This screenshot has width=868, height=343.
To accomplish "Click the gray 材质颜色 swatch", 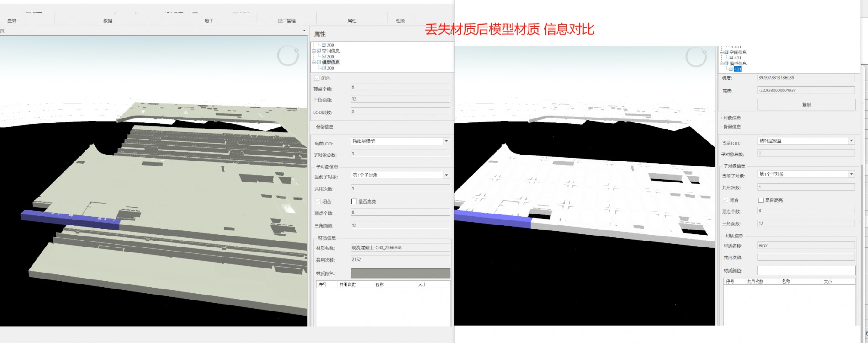I will 400,273.
